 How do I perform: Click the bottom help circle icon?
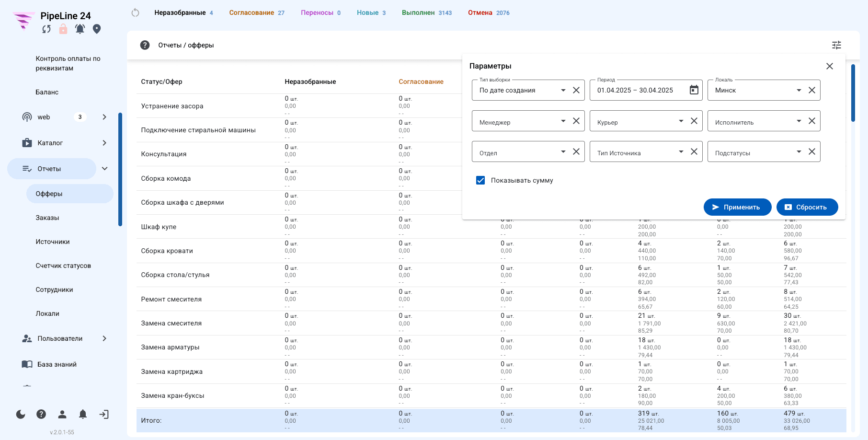[41, 414]
